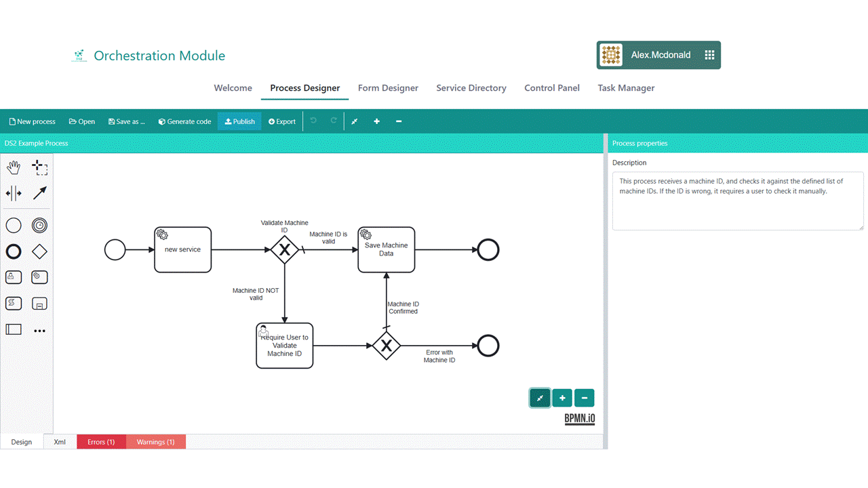The width and height of the screenshot is (868, 488).
Task: Activate the lasso selection tool
Action: pyautogui.click(x=39, y=167)
